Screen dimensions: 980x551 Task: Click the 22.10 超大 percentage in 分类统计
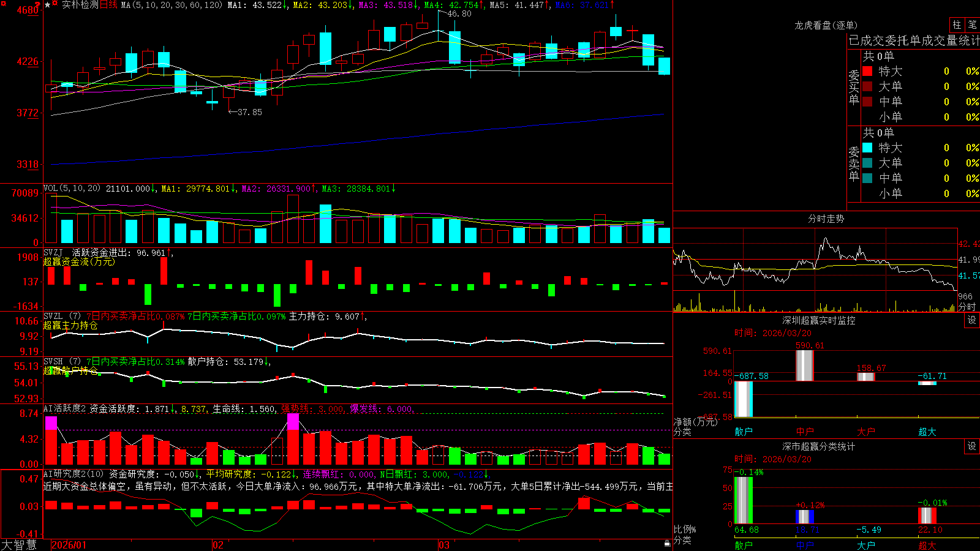point(930,530)
